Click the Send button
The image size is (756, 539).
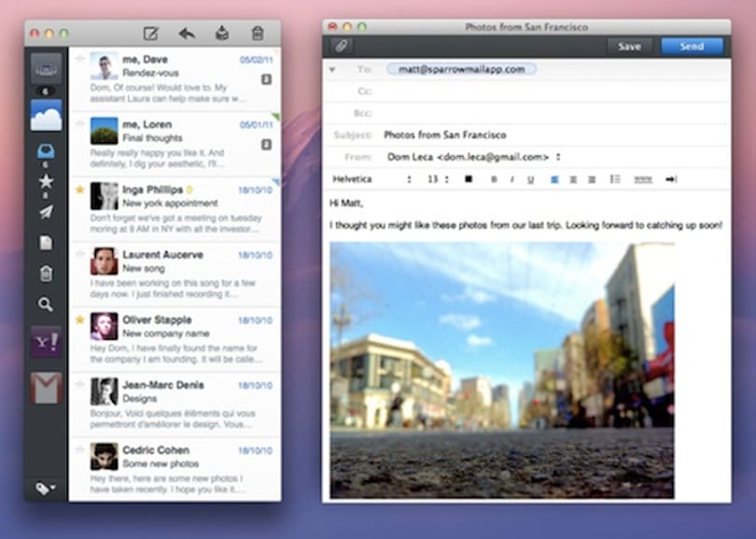point(692,47)
